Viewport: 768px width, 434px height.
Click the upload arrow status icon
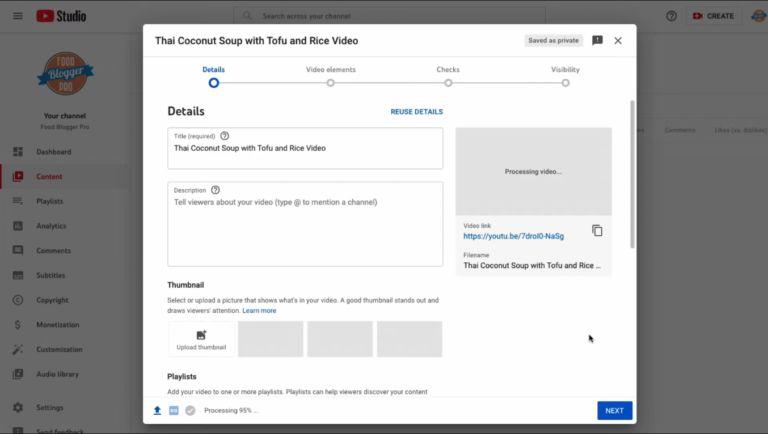[x=157, y=410]
